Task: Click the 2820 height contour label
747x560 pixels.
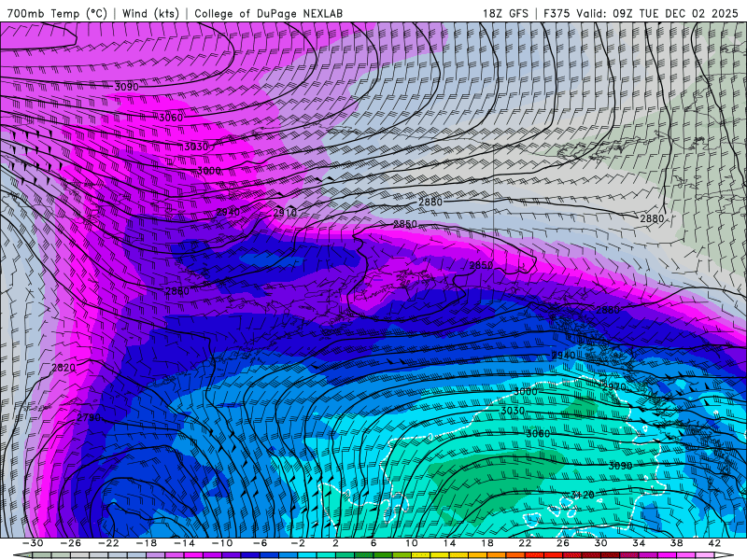Action: click(63, 368)
